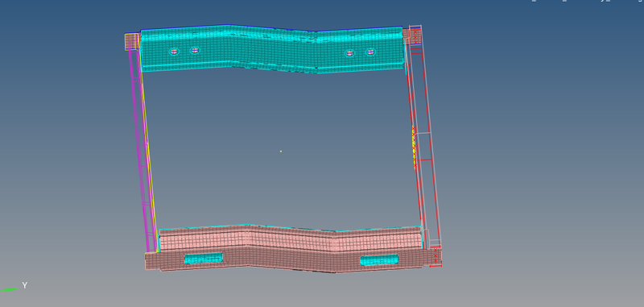The image size is (644, 307).
Task: Select the pink bottom beam upper flange mesh
Action: 291,239
